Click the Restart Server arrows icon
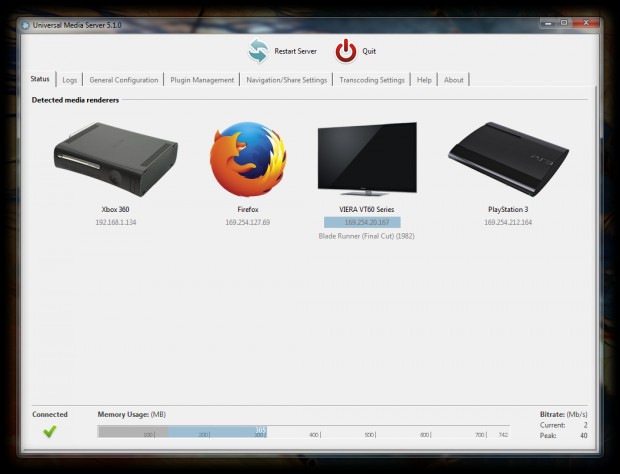The height and width of the screenshot is (474, 620). point(258,51)
